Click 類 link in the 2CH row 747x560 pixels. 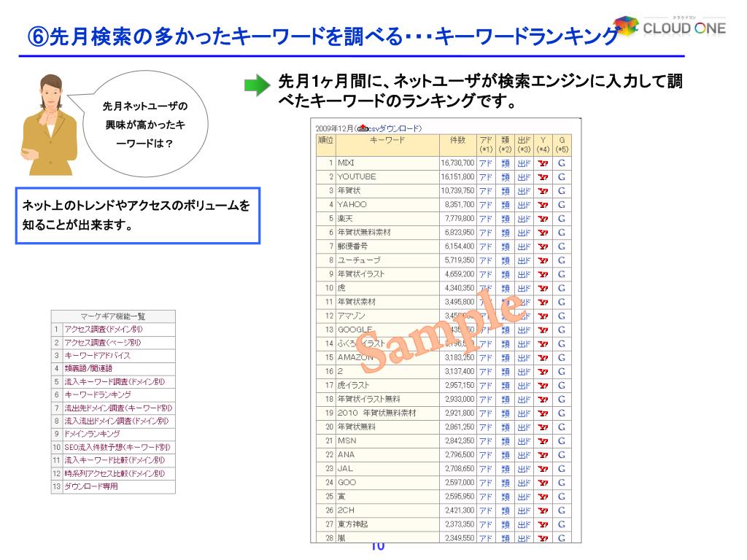coord(505,510)
